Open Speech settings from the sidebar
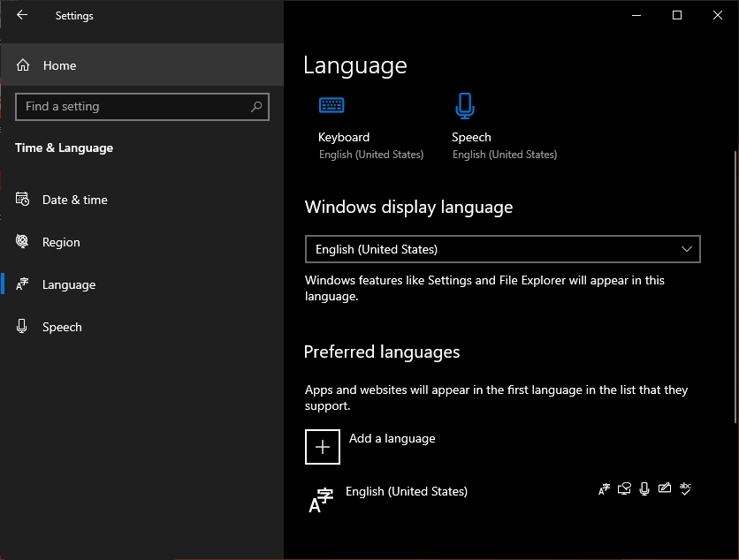Viewport: 739px width, 560px height. 62,327
